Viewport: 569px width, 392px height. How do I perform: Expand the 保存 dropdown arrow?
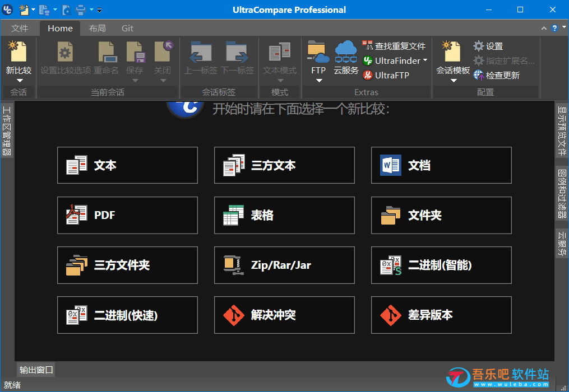point(135,81)
